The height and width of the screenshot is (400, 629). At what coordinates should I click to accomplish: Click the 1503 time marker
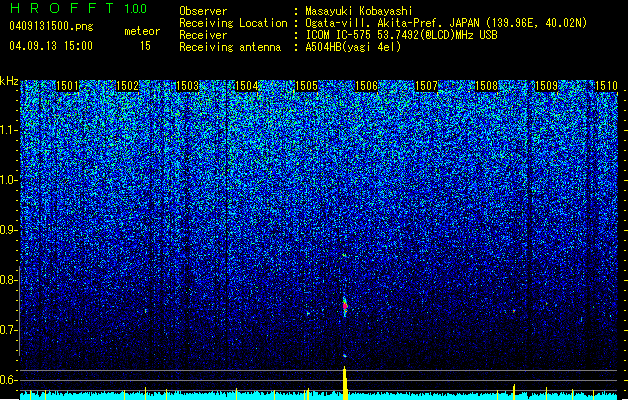pos(187,86)
